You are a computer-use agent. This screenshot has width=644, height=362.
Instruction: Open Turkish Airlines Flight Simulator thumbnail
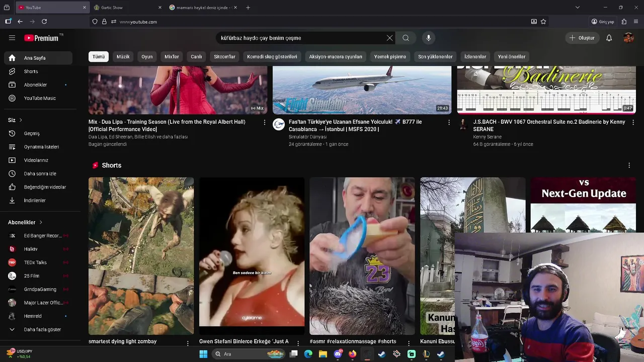pos(362,90)
